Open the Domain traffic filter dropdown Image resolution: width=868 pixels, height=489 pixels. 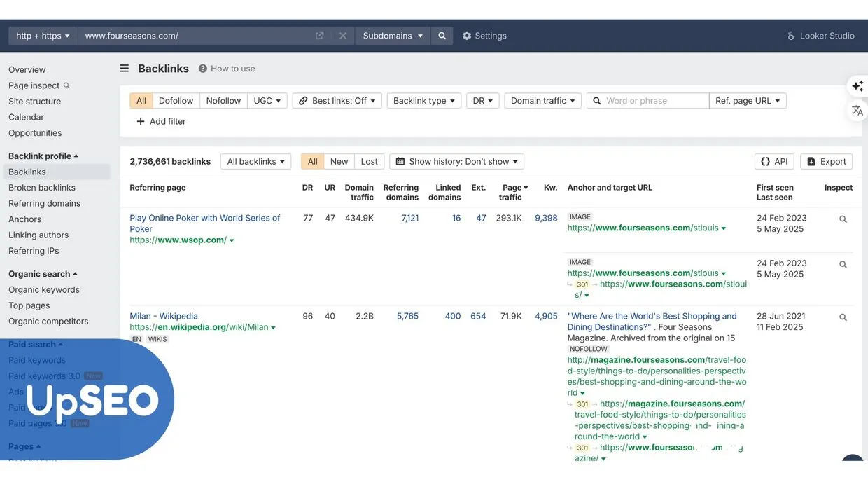pos(543,101)
